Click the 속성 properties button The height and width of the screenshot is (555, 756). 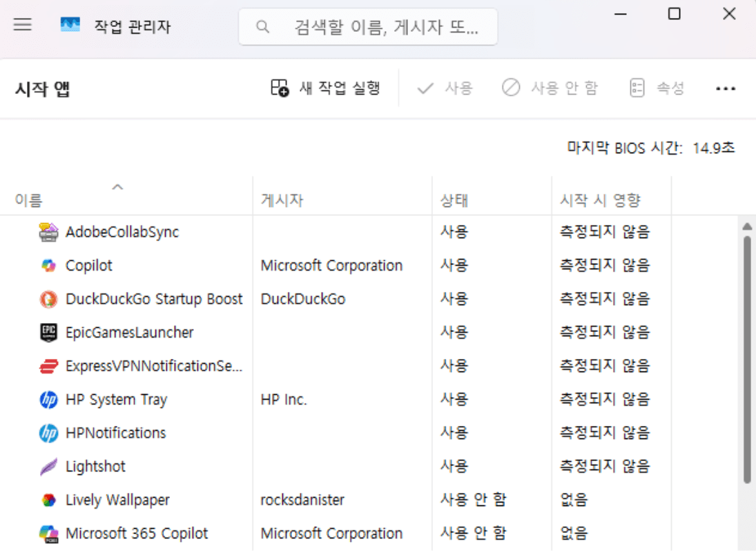tap(656, 88)
